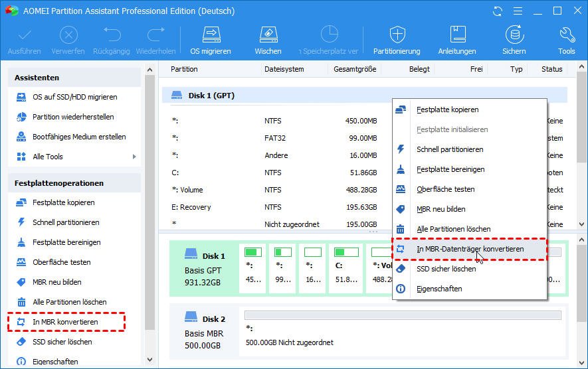Open the Tools wrench icon

tap(567, 35)
